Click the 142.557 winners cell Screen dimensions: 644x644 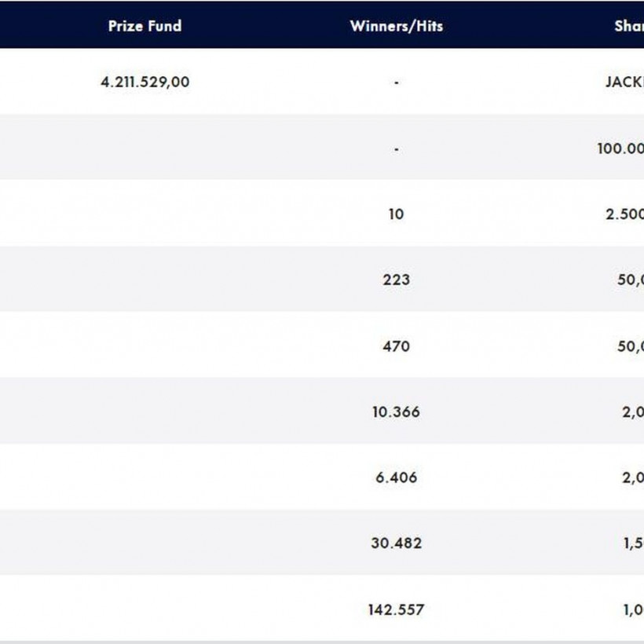pyautogui.click(x=396, y=609)
